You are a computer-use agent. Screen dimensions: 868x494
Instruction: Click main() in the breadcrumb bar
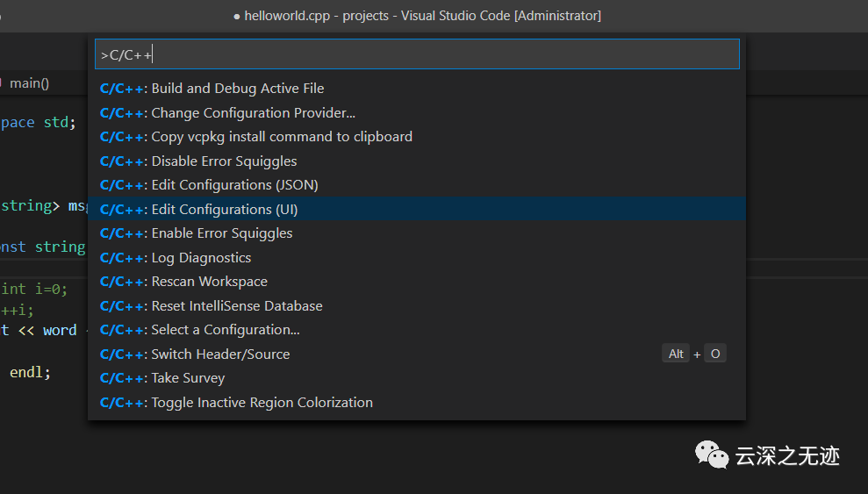tap(29, 83)
